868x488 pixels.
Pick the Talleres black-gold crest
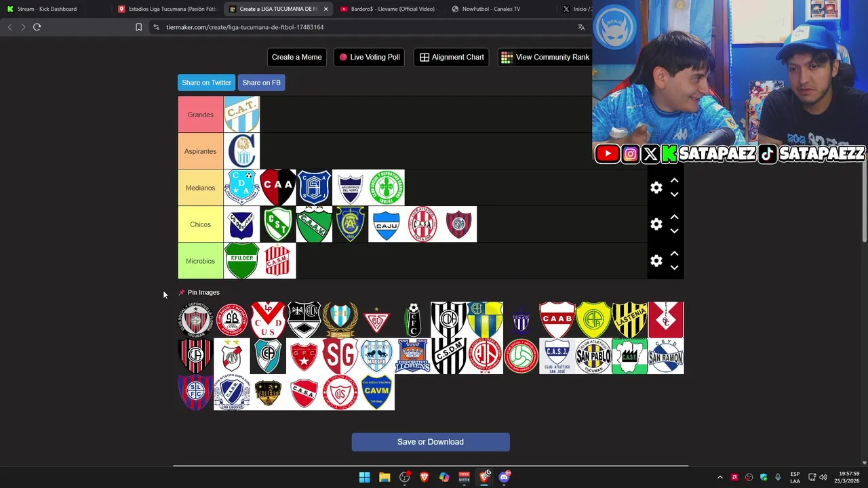268,392
